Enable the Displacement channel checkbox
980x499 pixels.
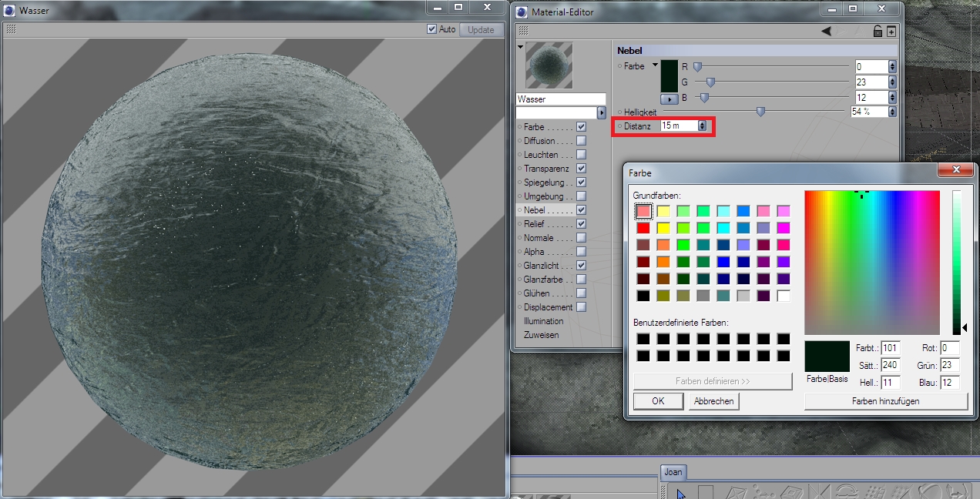(581, 307)
